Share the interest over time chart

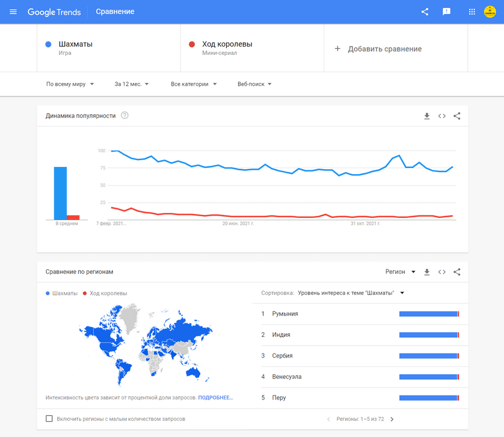pos(457,116)
